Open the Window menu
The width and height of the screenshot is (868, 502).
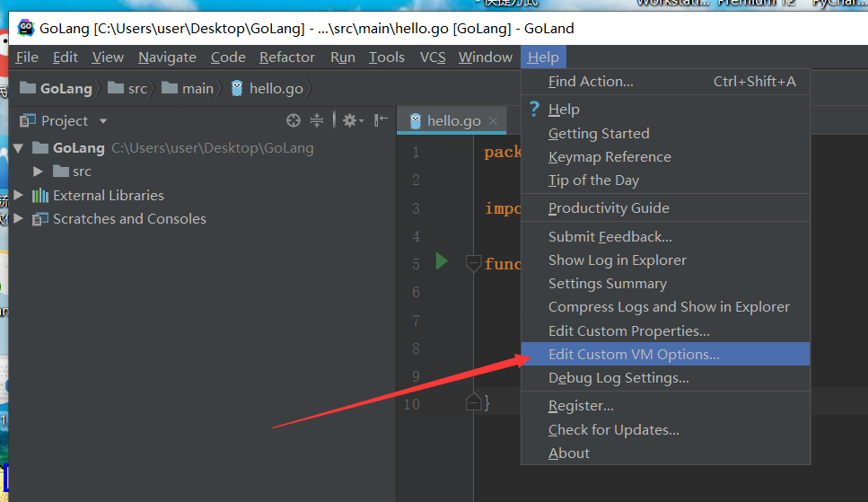pyautogui.click(x=486, y=57)
